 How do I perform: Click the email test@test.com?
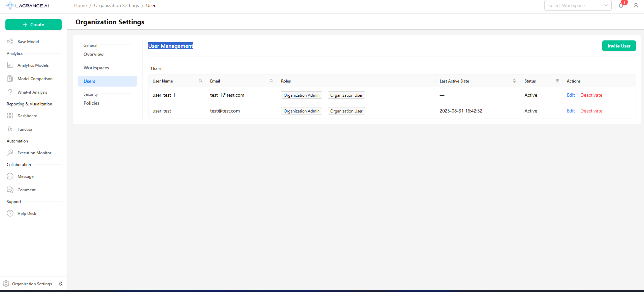(x=225, y=111)
